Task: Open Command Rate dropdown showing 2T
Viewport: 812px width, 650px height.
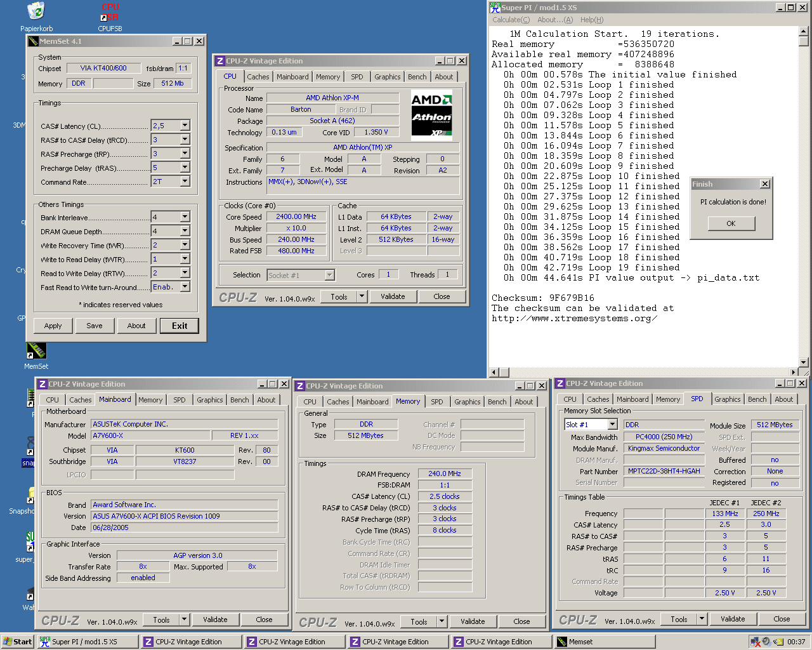Action: click(185, 182)
